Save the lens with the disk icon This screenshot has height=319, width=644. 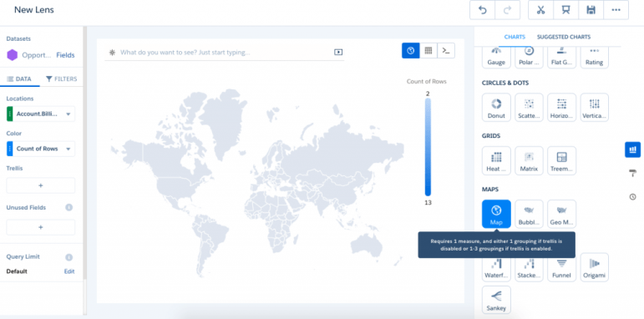(x=591, y=10)
